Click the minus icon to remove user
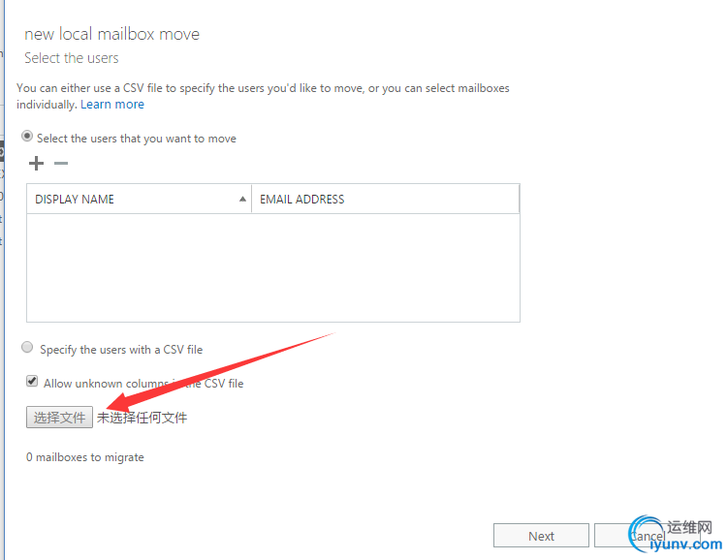This screenshot has width=728, height=560. 61,164
